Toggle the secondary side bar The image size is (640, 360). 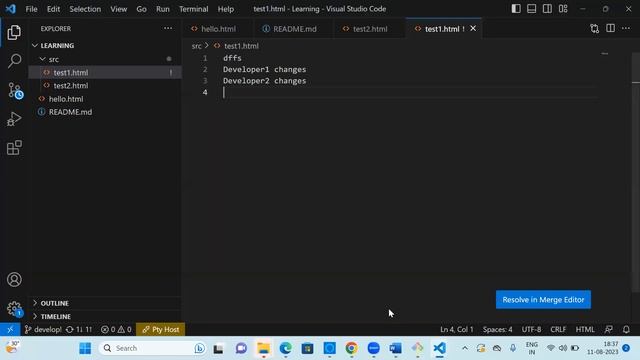(x=547, y=9)
